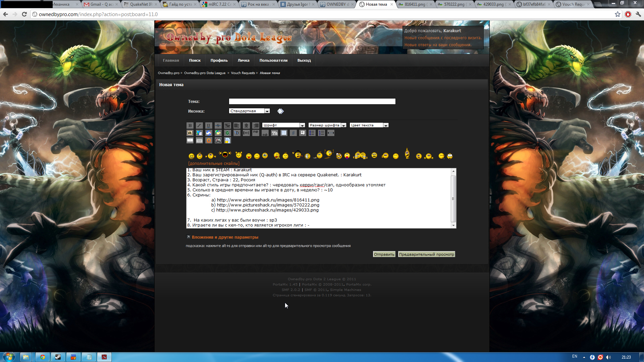Insert the crying smiley
The image size is (644, 362).
(265, 156)
